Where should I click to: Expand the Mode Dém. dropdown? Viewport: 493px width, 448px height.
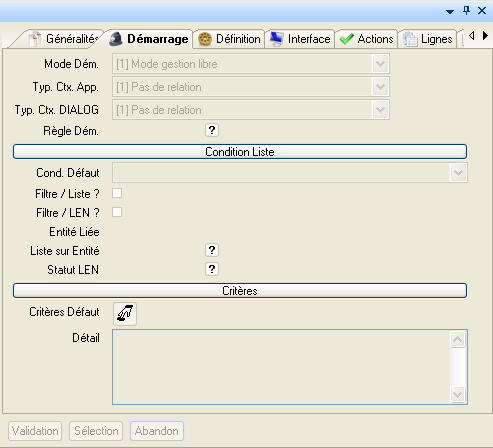point(380,64)
